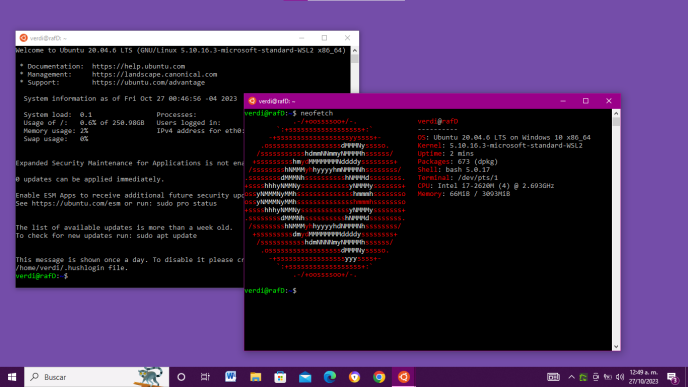Click the prompt in back welcome terminal

pos(42,276)
